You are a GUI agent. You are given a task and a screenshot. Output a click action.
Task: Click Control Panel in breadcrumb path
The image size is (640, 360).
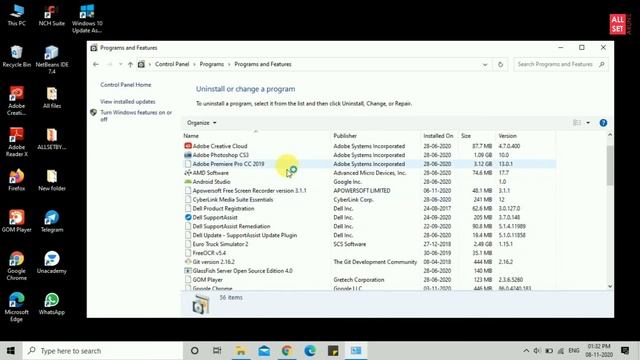[x=172, y=64]
